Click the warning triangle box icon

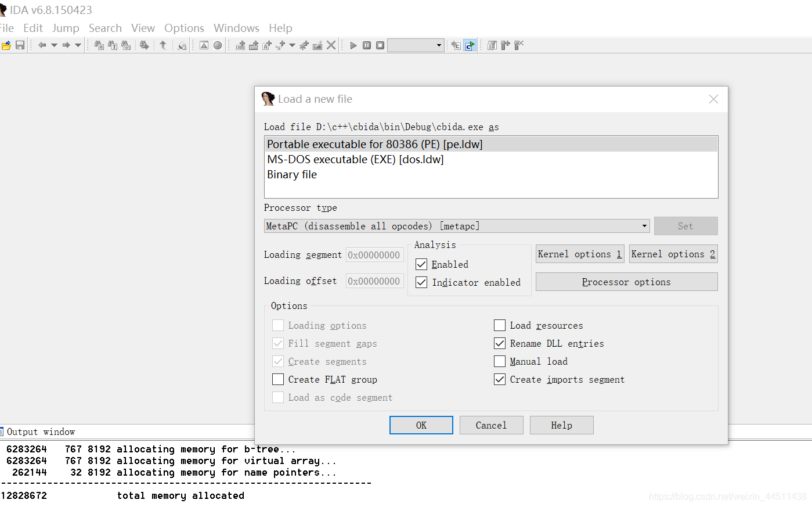click(204, 45)
